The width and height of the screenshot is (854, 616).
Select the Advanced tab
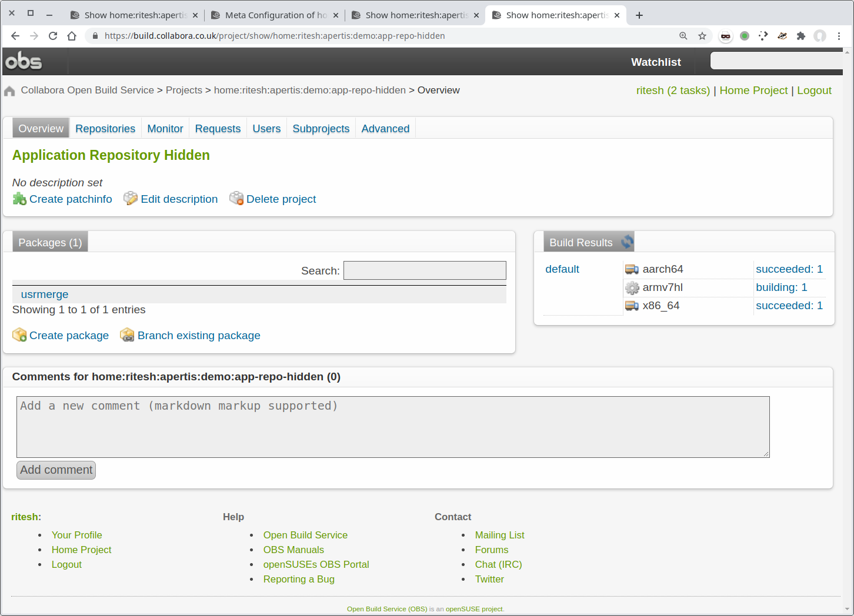click(x=385, y=128)
